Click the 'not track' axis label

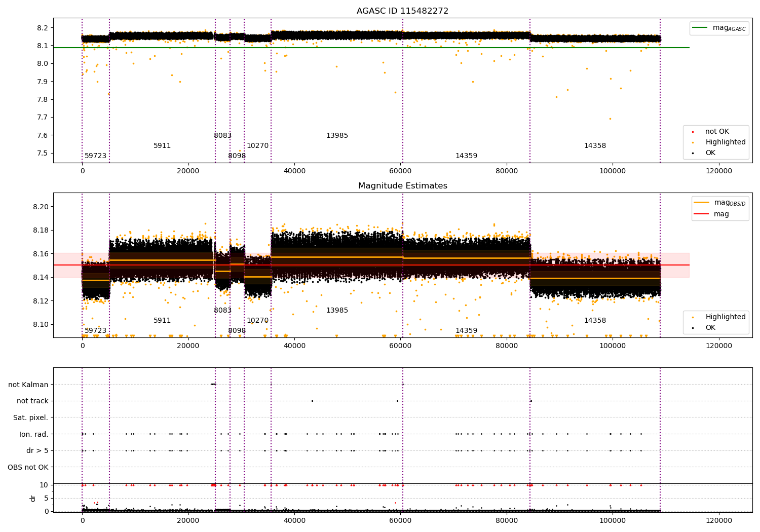point(32,401)
